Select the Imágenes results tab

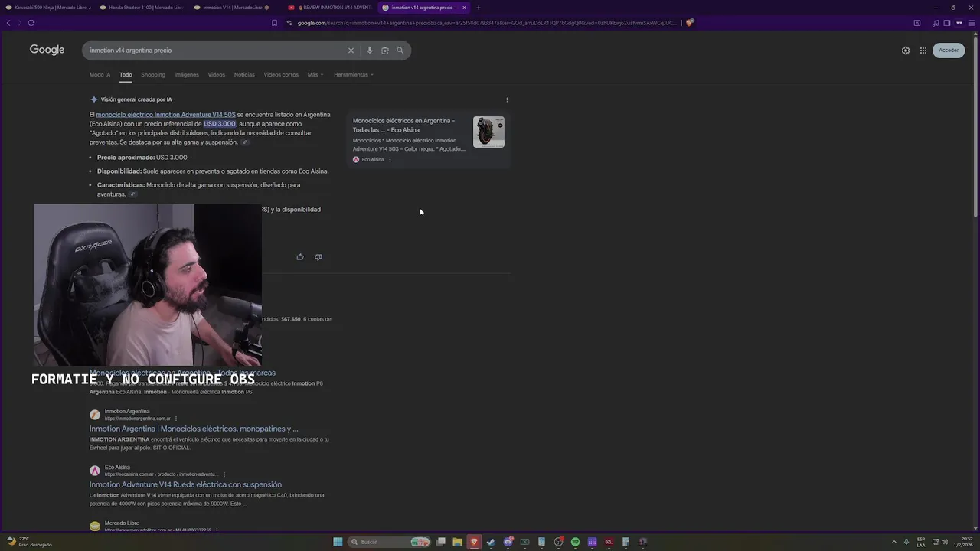click(x=187, y=75)
